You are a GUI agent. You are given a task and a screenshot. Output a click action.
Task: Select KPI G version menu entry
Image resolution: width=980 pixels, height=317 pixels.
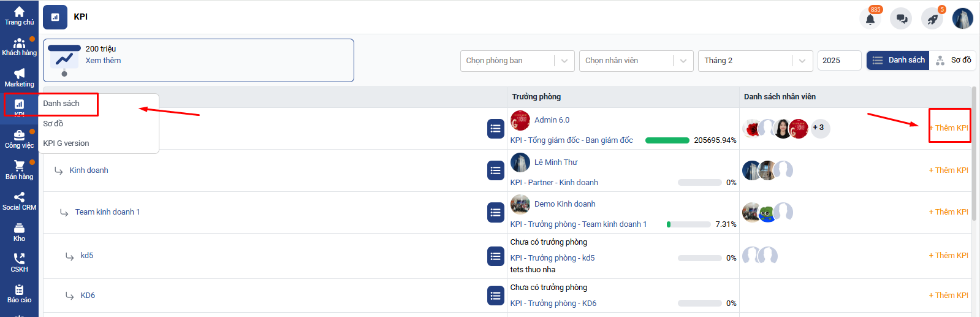point(66,143)
